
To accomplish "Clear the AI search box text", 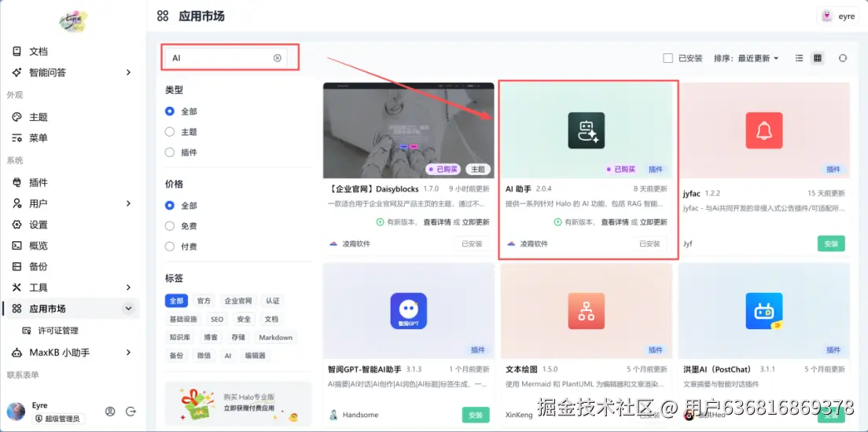I will 278,57.
